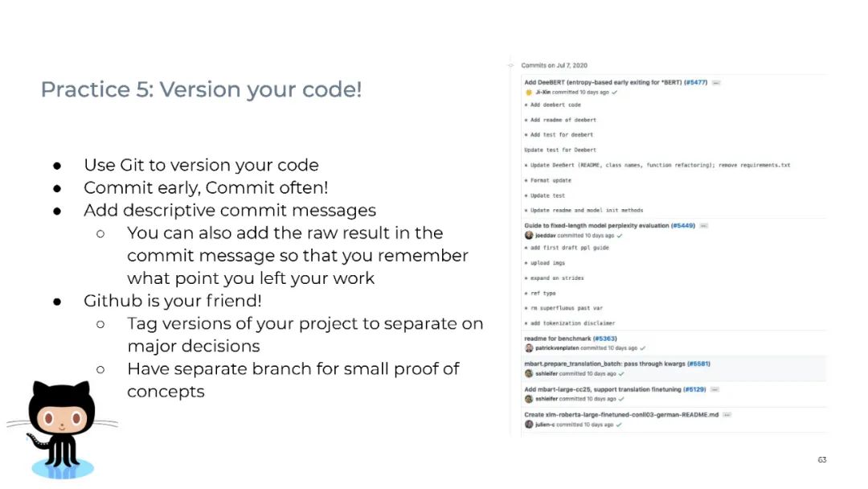Click sshleifer's avatar on mbart-large-cc25 commit

(x=529, y=399)
